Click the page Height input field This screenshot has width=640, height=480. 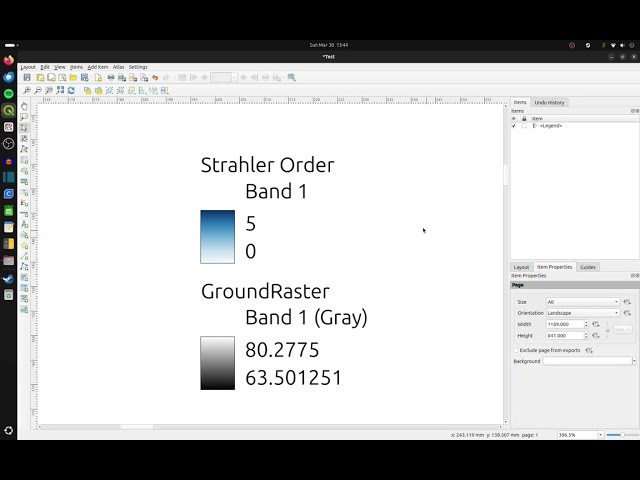pos(565,336)
